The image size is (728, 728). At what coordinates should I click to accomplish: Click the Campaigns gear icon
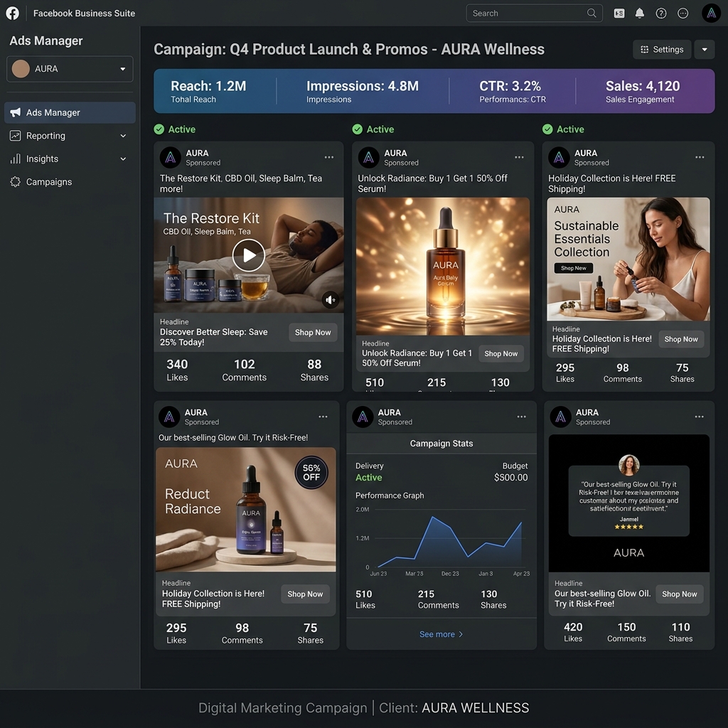[x=16, y=182]
